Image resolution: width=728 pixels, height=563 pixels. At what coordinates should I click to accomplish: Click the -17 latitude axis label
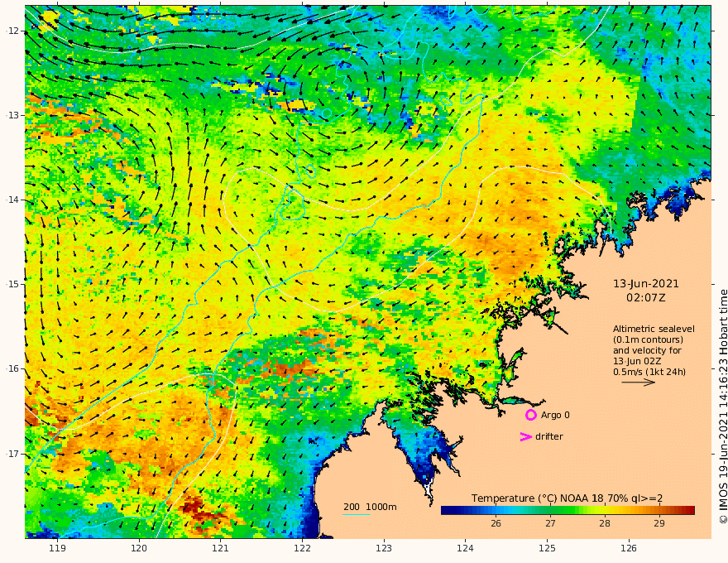tap(12, 454)
